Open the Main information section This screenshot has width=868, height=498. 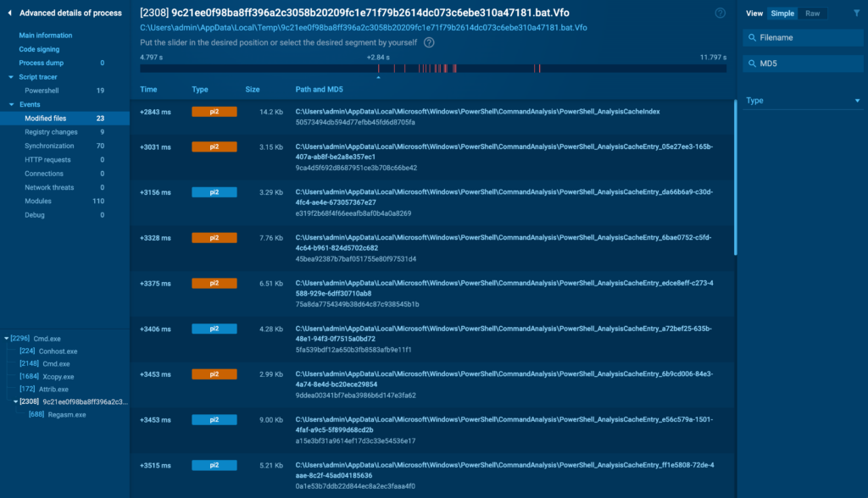pos(46,36)
